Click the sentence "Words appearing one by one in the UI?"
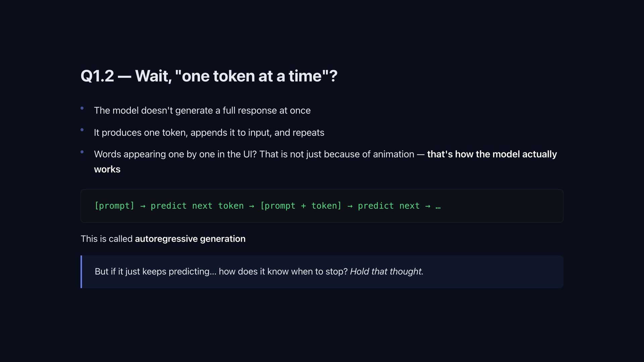The width and height of the screenshot is (644, 362). point(175,155)
